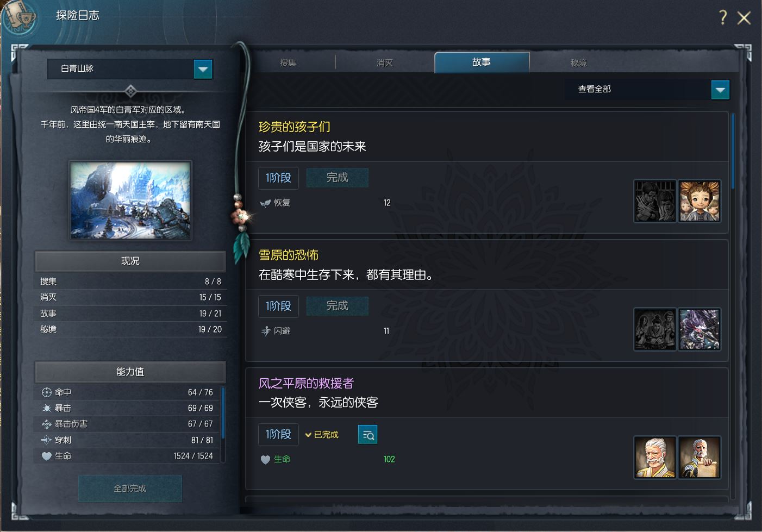Open the help question mark icon
This screenshot has width=762, height=532.
pos(722,17)
